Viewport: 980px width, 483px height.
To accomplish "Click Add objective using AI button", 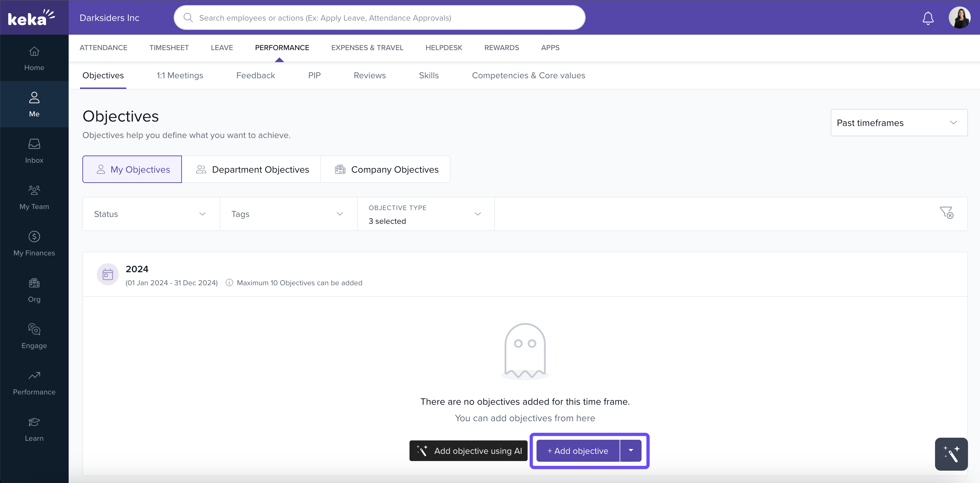I will pos(468,451).
